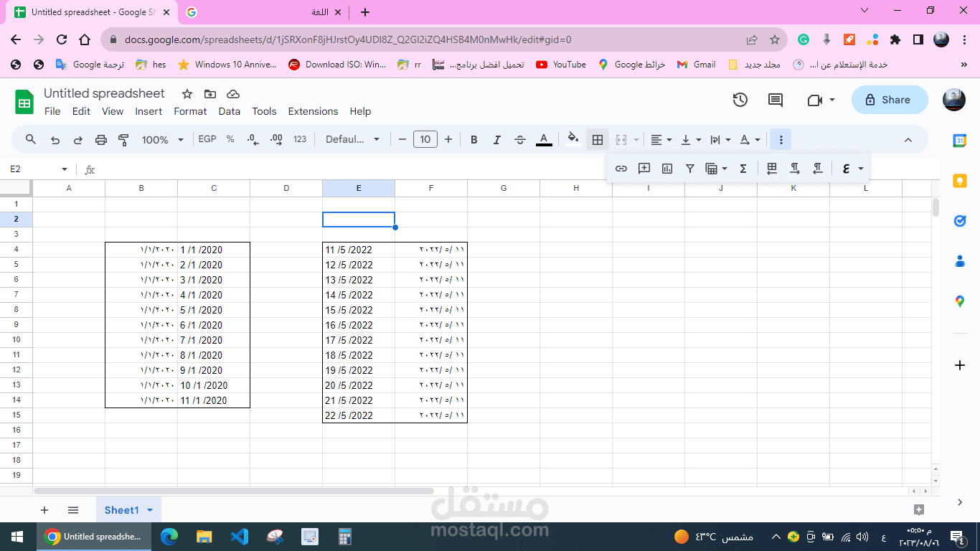
Task: Increase decimal places
Action: point(276,139)
